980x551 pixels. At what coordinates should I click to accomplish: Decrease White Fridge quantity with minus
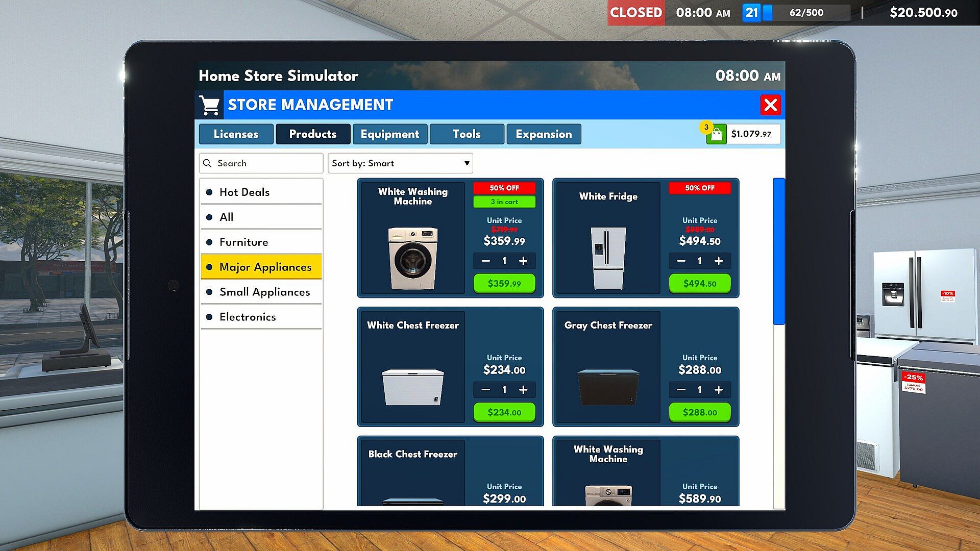click(x=681, y=261)
